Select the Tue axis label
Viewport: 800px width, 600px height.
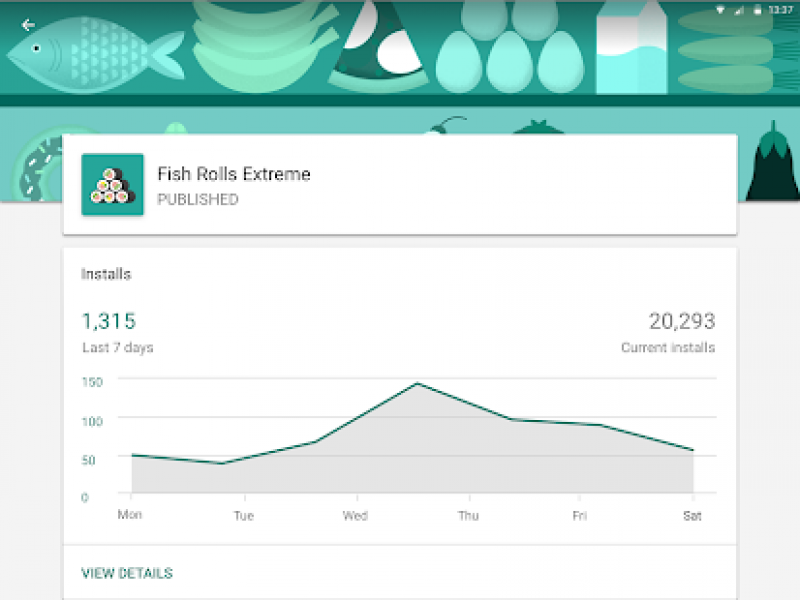(x=243, y=515)
